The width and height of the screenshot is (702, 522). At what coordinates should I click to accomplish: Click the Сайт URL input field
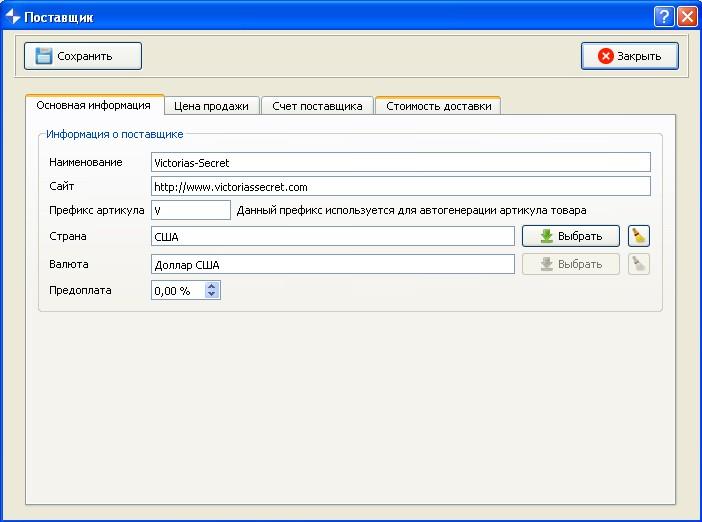click(x=401, y=186)
